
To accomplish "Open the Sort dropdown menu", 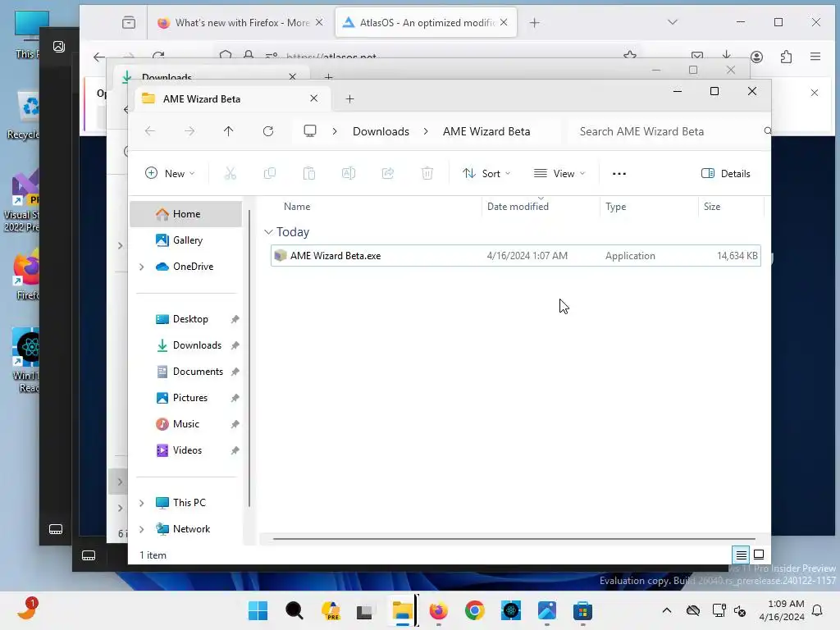I will click(487, 173).
